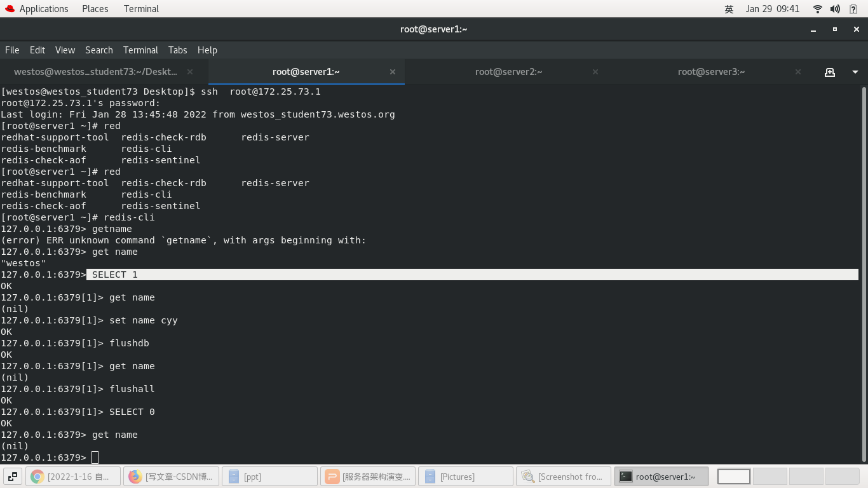Open the Places menu
The height and width of the screenshot is (488, 868).
(95, 9)
